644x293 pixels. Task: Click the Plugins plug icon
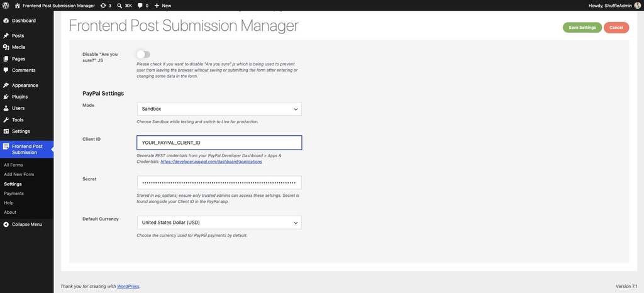tap(6, 97)
